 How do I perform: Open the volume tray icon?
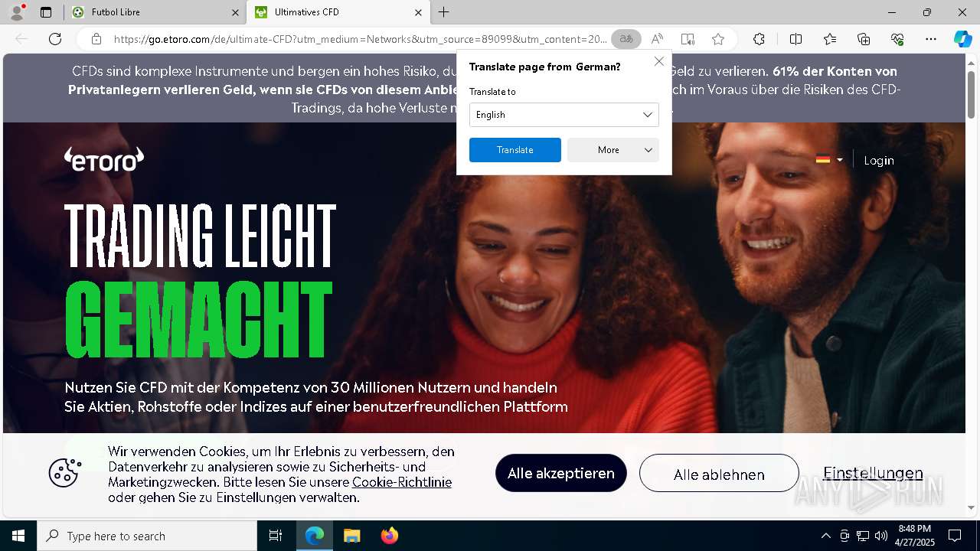881,536
